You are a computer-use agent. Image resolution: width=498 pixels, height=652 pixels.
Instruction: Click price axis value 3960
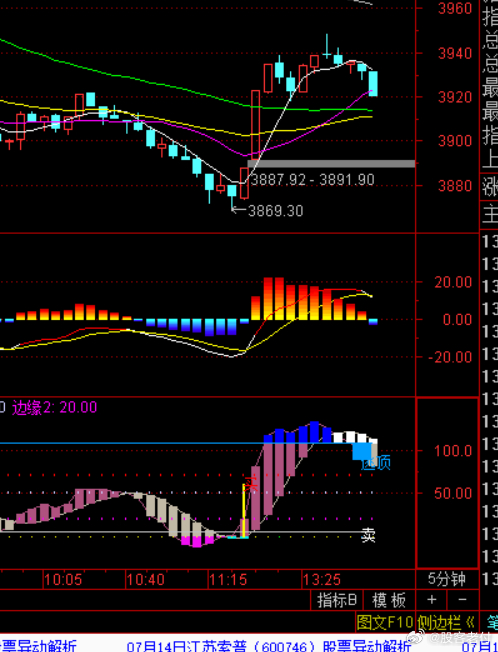(455, 8)
